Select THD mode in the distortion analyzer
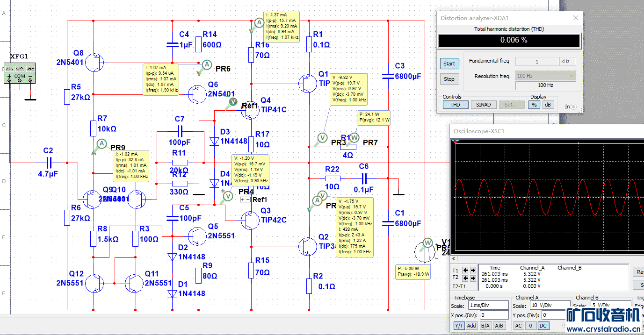Image resolution: width=644 pixels, height=335 pixels. point(455,105)
